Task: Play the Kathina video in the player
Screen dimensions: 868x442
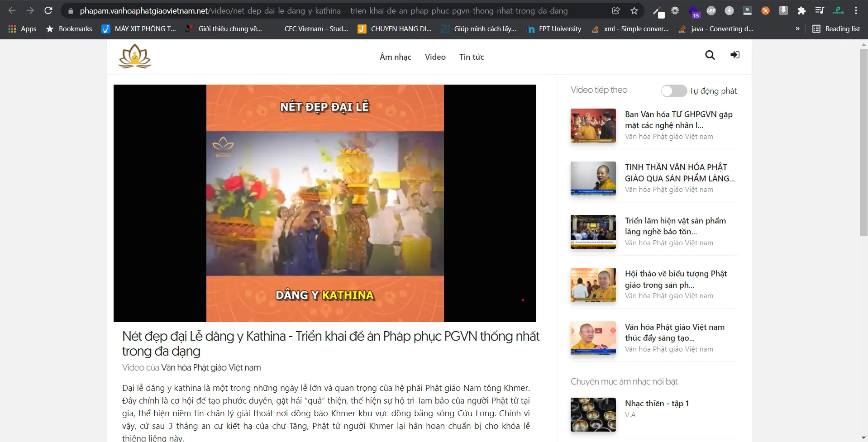Action: click(325, 203)
